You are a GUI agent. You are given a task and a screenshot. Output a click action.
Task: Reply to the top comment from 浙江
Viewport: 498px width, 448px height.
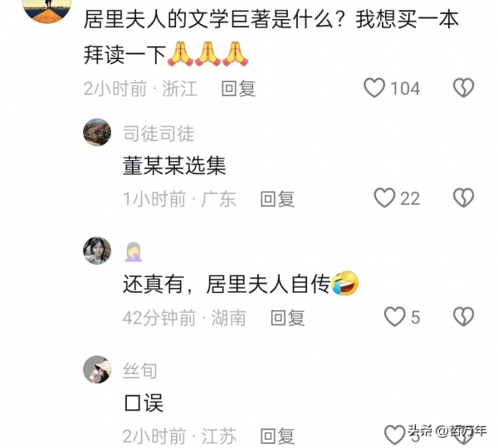[238, 88]
